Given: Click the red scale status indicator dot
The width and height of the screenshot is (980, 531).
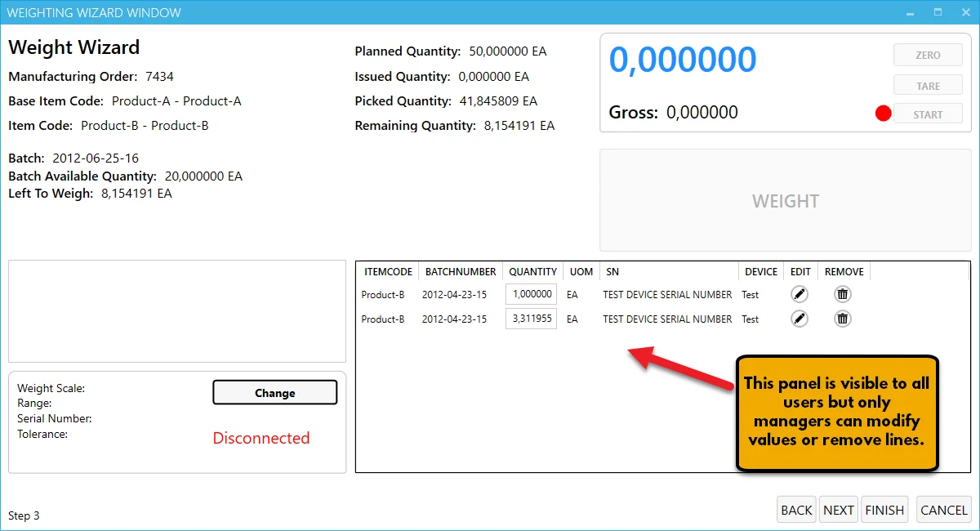Looking at the screenshot, I should click(x=883, y=114).
